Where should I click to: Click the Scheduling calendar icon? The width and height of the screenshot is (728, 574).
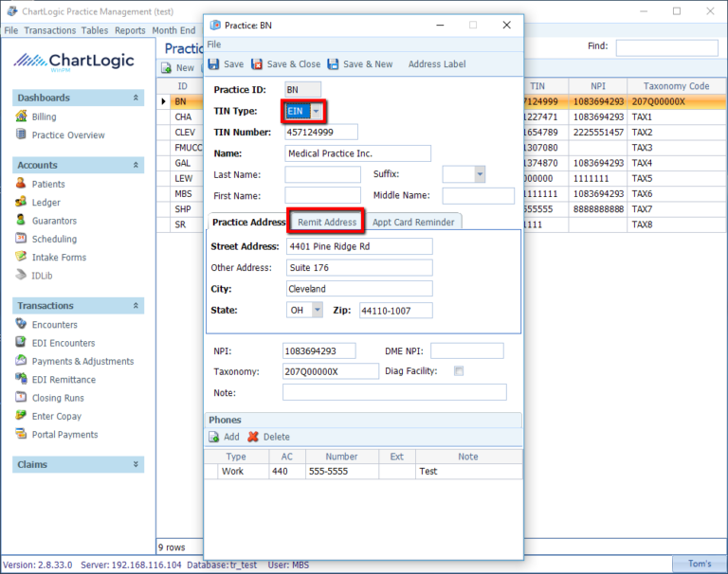click(x=21, y=239)
